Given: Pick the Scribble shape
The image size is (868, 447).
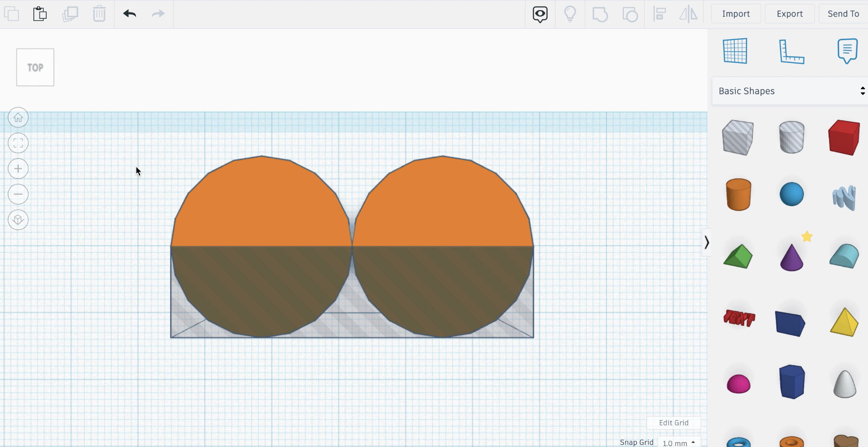Looking at the screenshot, I should pos(844,197).
